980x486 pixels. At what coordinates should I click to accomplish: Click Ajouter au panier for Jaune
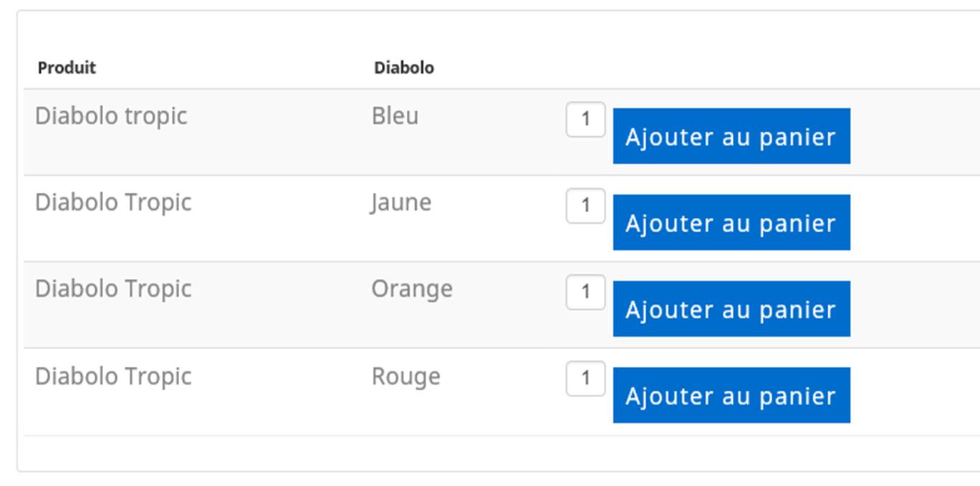tap(731, 222)
